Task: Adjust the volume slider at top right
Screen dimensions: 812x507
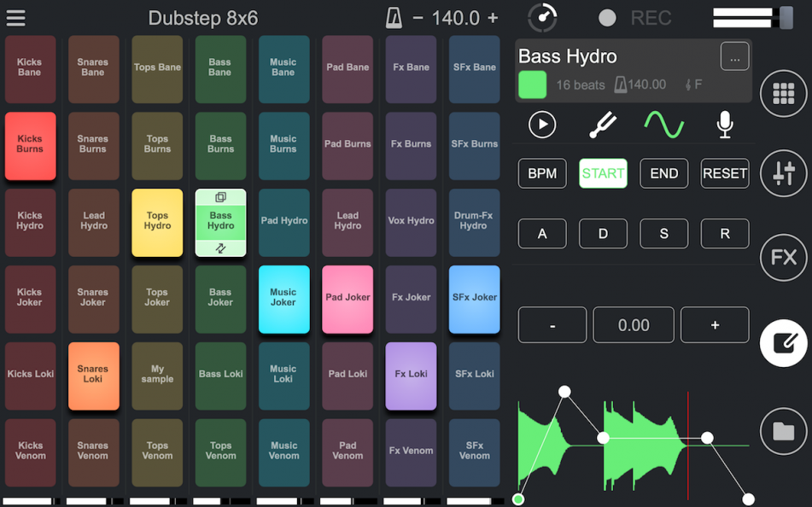Action: click(x=751, y=17)
